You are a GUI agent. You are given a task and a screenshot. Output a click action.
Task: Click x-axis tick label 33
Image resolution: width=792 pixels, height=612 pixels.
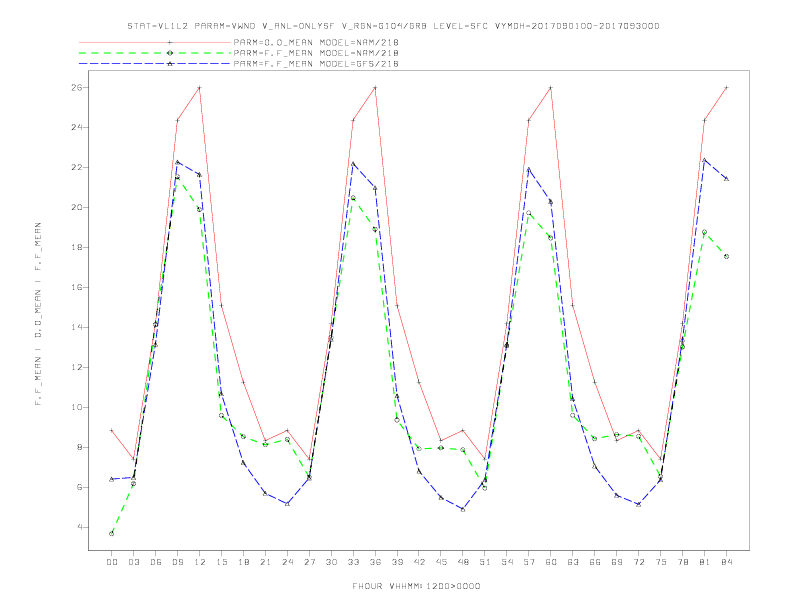pos(353,562)
